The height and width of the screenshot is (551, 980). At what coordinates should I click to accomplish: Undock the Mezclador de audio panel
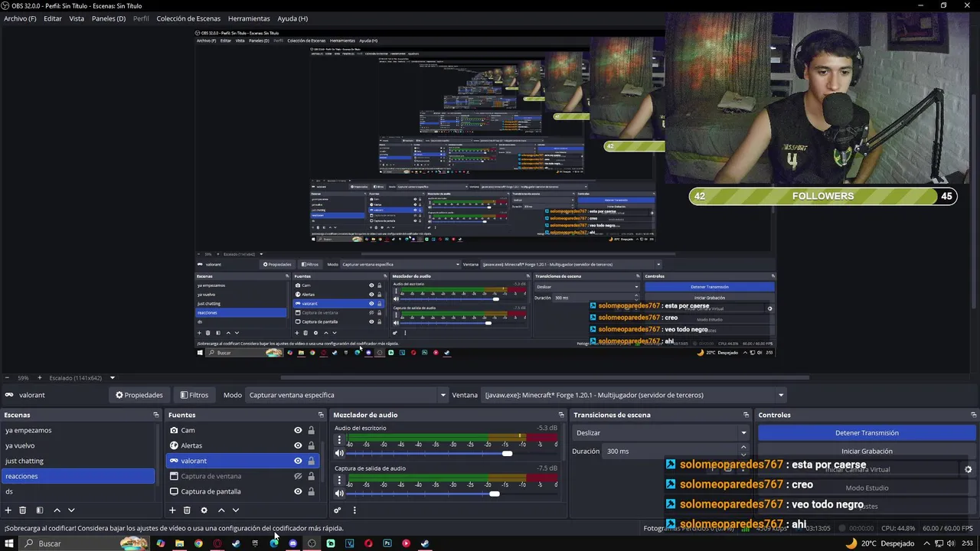(x=561, y=415)
